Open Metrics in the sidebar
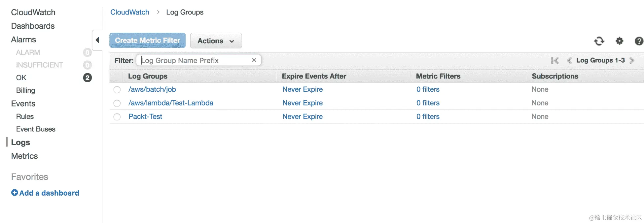The height and width of the screenshot is (223, 644). coord(24,156)
